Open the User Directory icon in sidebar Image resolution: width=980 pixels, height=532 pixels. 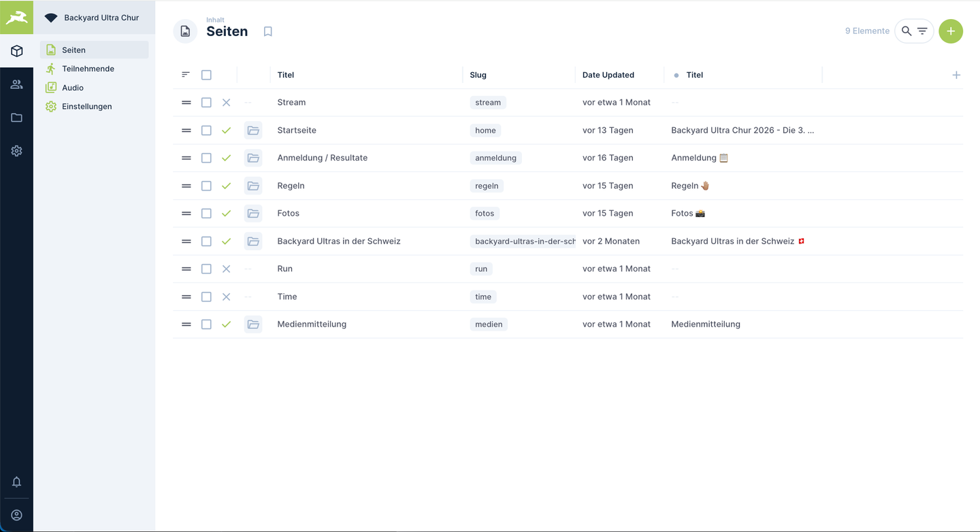(16, 84)
